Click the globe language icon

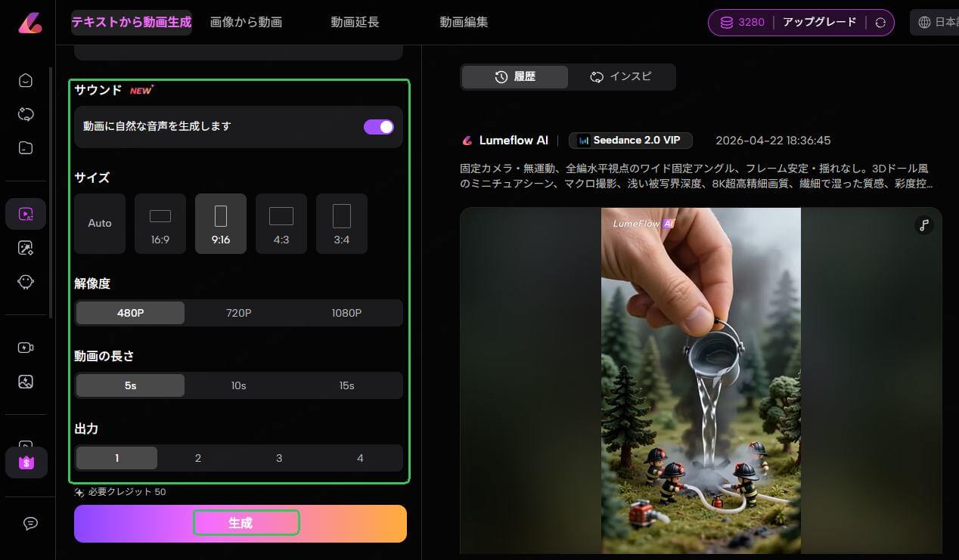(924, 23)
